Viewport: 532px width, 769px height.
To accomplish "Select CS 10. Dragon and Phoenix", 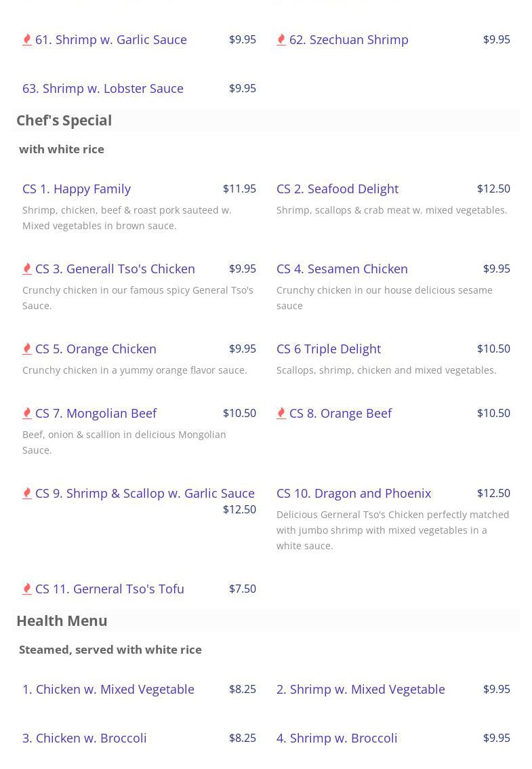I will [x=354, y=493].
